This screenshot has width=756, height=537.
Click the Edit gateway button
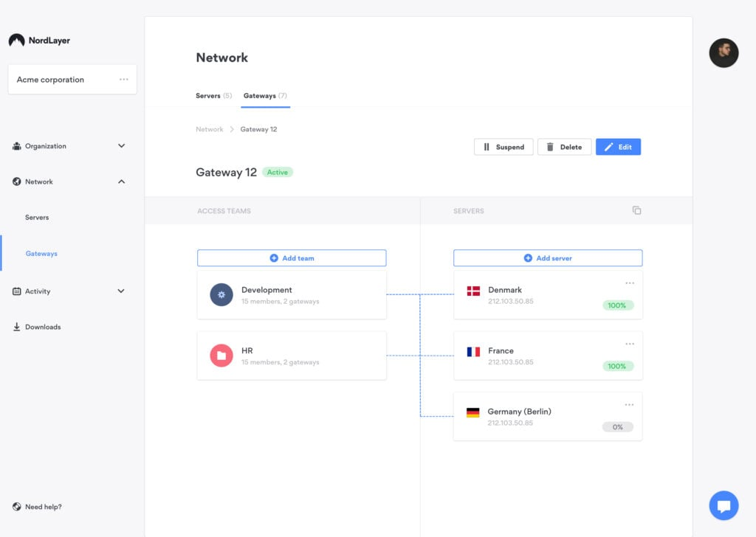tap(618, 147)
